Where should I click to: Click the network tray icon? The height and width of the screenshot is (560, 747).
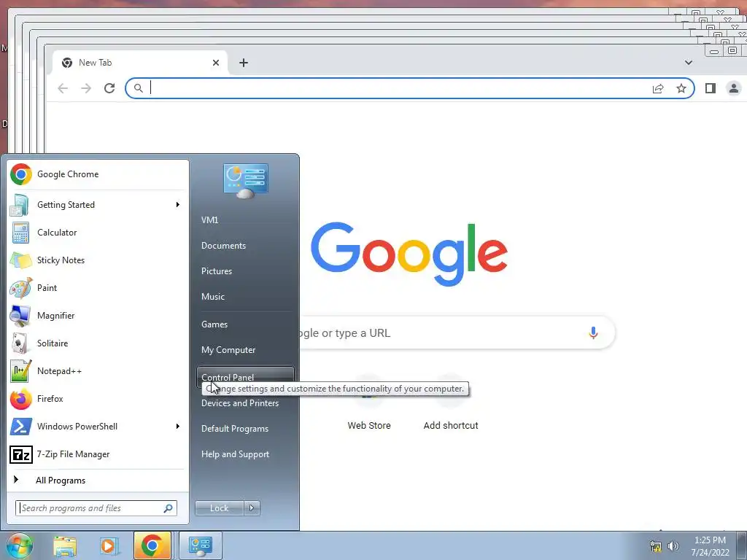(656, 546)
